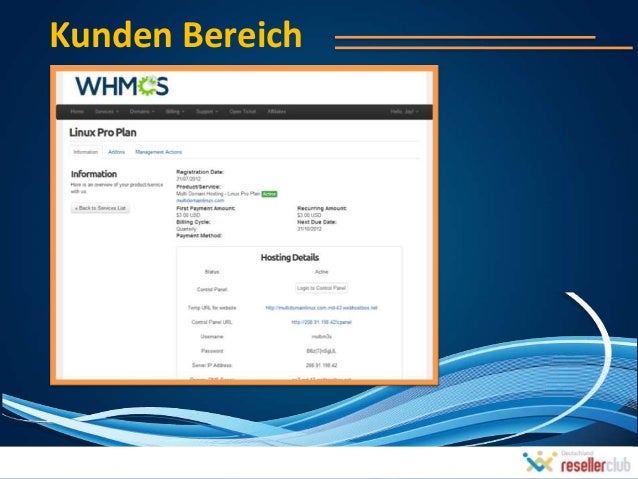
Task: Click the Username label in Hosting Details
Action: (x=212, y=337)
